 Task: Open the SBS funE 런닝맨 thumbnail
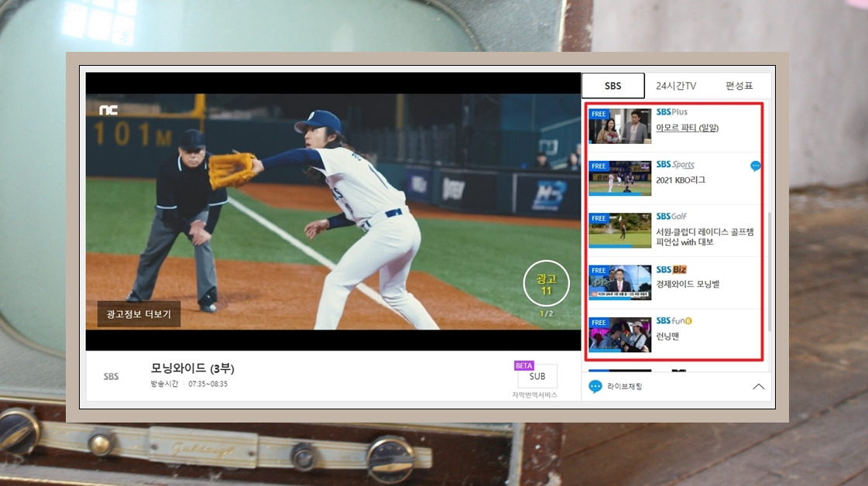(x=619, y=334)
